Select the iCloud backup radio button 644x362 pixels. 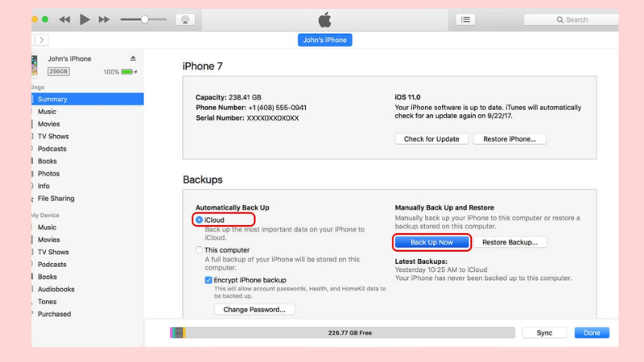(199, 220)
